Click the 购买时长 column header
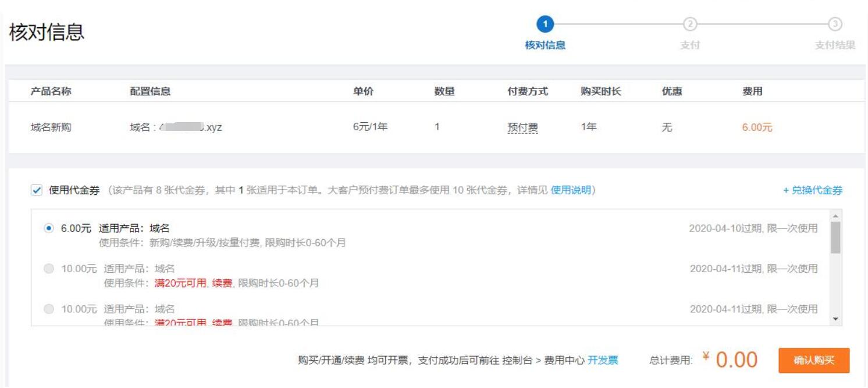Viewport: 868px width, 388px height. (x=601, y=91)
